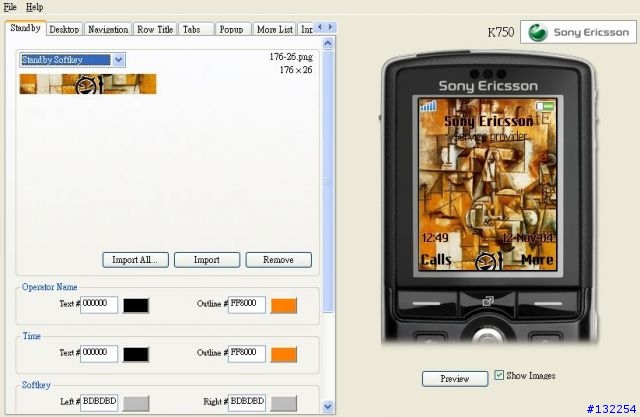Viewport: 640px width, 417px height.
Task: Open the Popup tab
Action: (x=231, y=29)
